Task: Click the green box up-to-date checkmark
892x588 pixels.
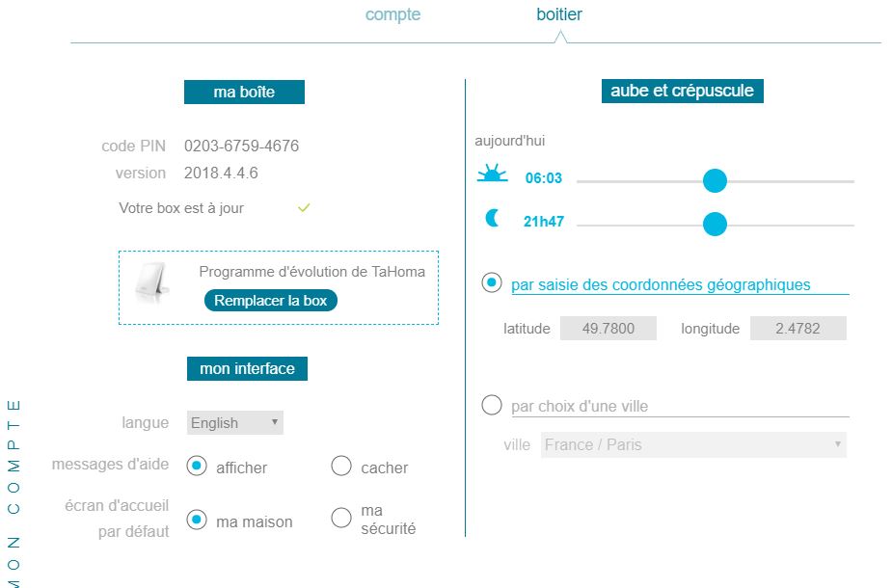Action: point(304,207)
